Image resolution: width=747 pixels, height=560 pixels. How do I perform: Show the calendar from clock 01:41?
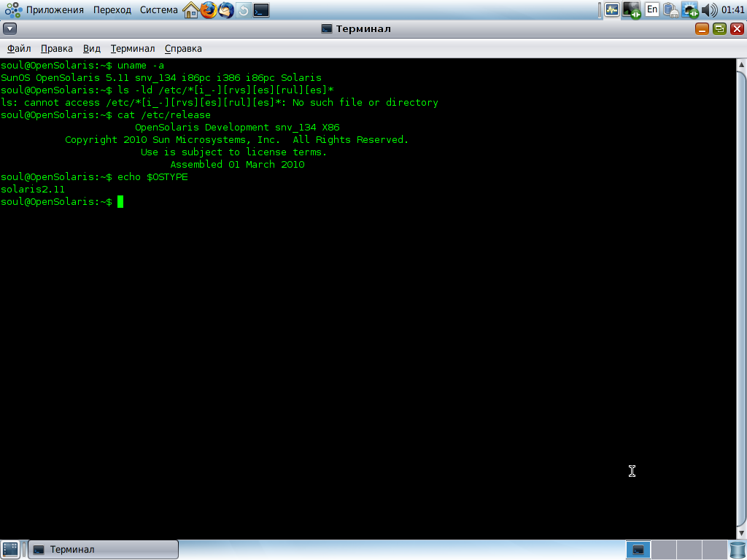tap(732, 10)
